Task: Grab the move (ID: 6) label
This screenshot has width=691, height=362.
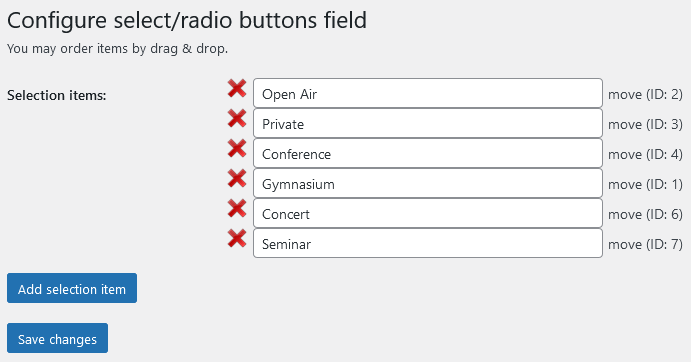Action: pos(645,214)
